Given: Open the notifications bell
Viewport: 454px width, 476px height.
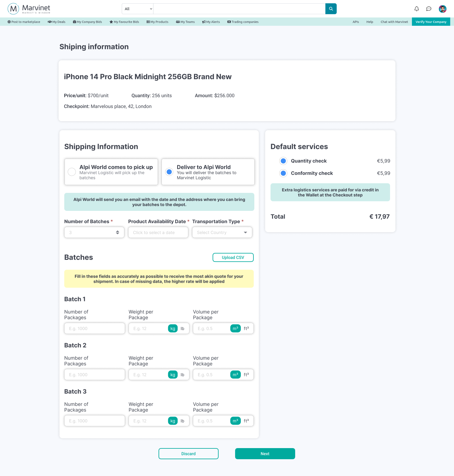Looking at the screenshot, I should [x=417, y=9].
